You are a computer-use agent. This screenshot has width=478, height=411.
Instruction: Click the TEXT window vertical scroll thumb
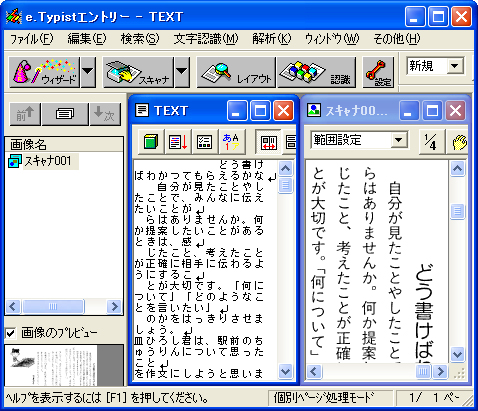coord(286,185)
